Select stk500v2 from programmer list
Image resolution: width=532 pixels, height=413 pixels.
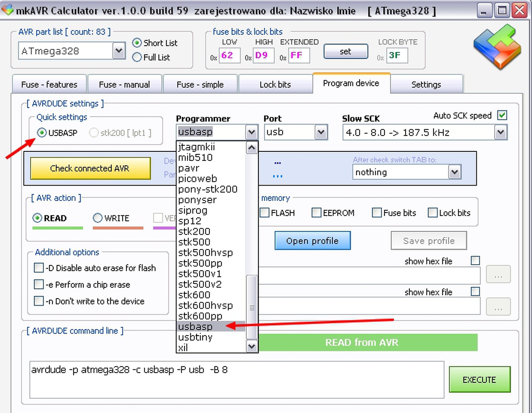point(211,284)
